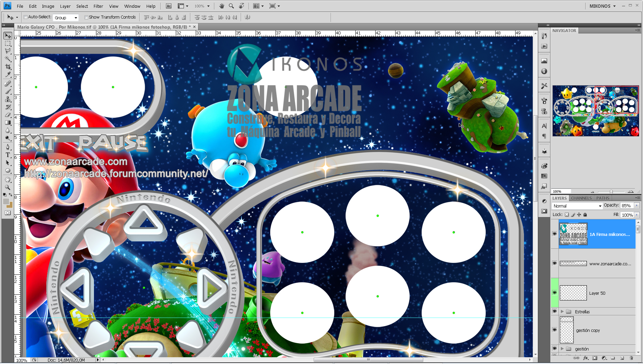Toggle Lock transparent pixels
This screenshot has width=643, height=364.
[567, 215]
